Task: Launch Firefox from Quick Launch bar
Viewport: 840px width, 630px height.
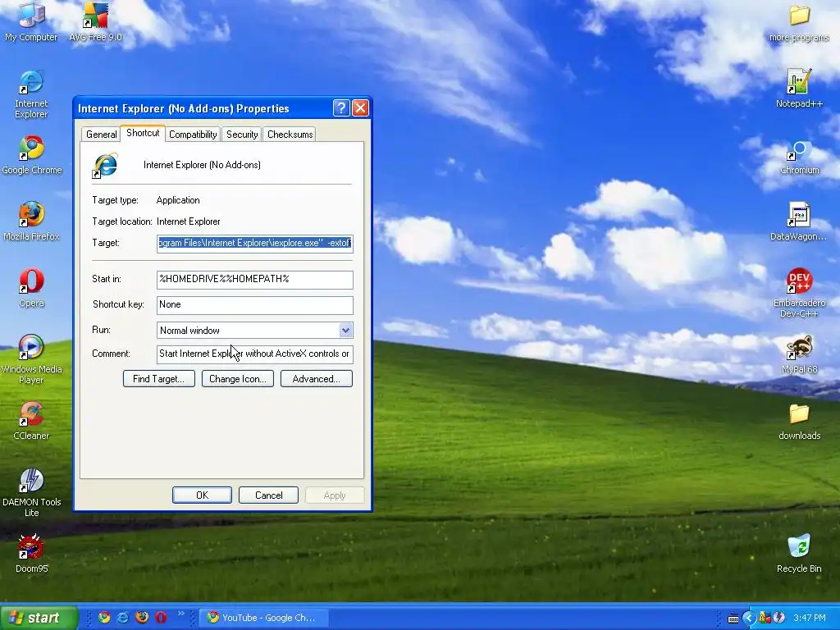Action: pyautogui.click(x=142, y=617)
